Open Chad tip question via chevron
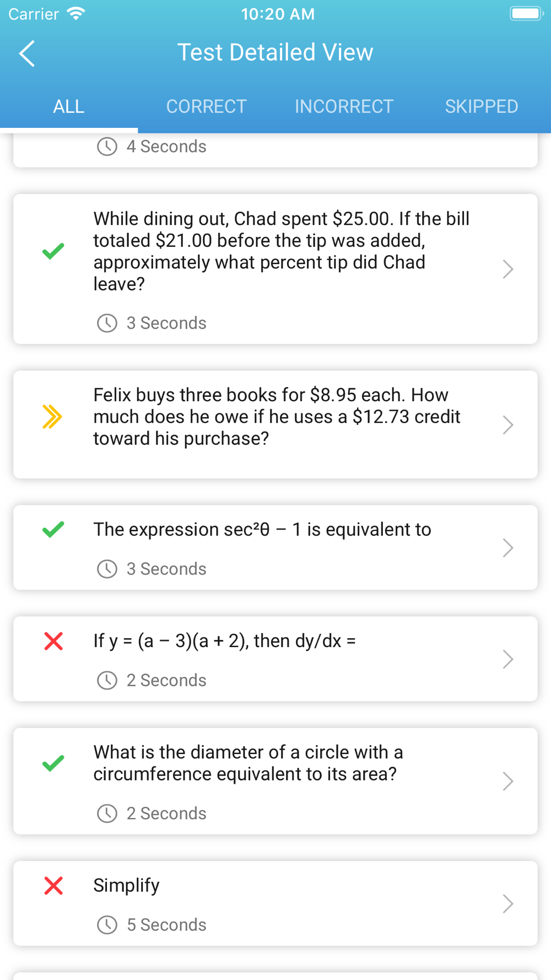 coord(508,269)
